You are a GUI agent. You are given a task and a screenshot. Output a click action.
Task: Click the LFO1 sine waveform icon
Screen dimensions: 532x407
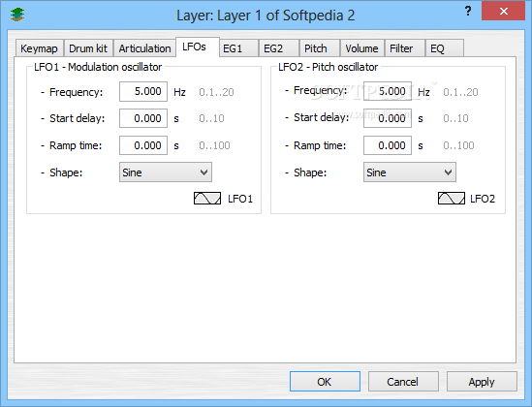click(207, 198)
